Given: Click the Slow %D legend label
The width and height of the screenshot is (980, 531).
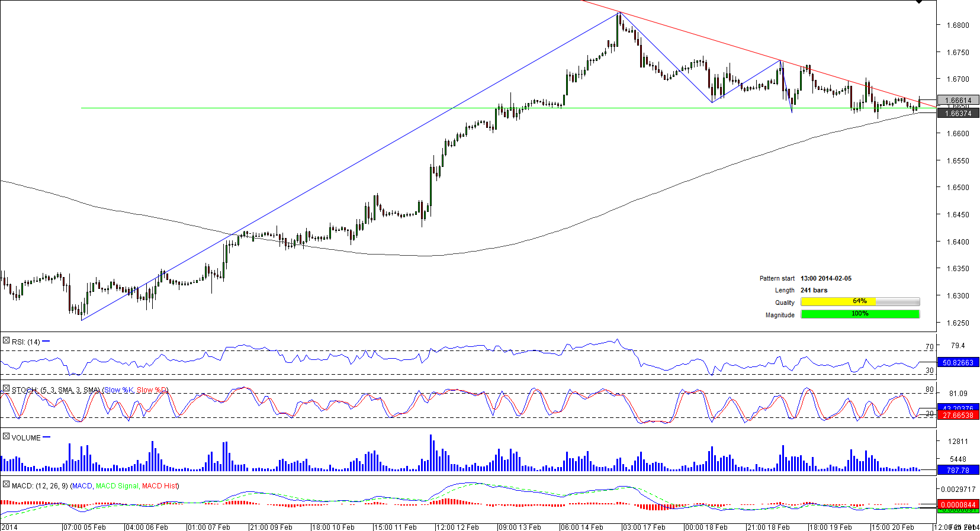Looking at the screenshot, I should click(152, 390).
